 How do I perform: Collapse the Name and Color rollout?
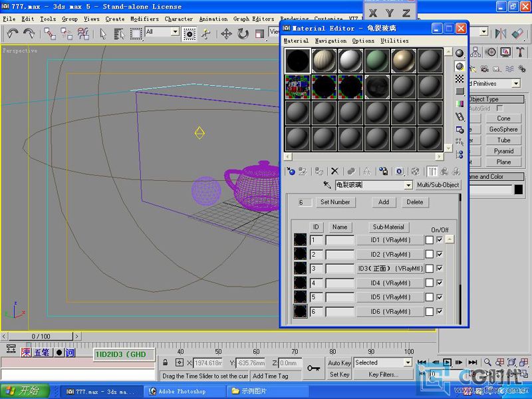[x=496, y=176]
